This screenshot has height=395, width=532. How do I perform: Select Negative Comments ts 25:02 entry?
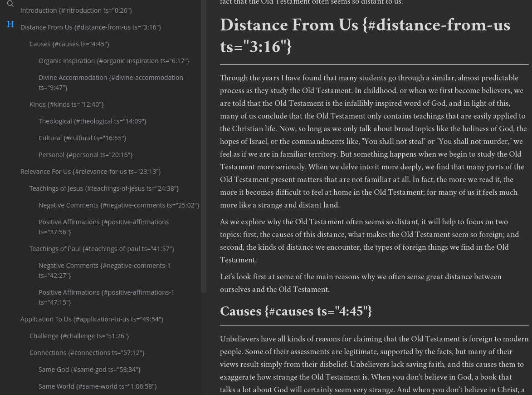tap(119, 205)
